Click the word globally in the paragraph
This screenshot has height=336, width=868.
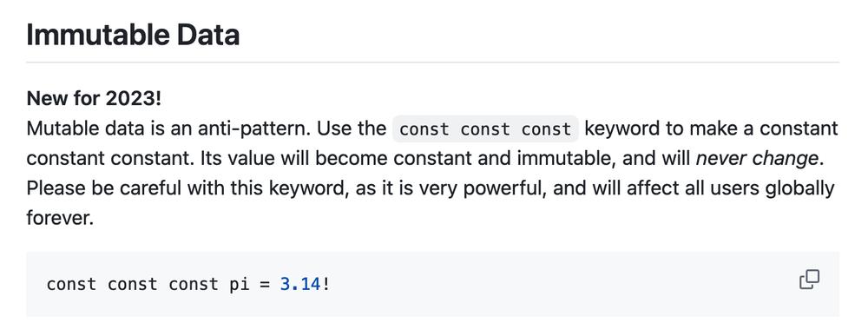(x=799, y=188)
